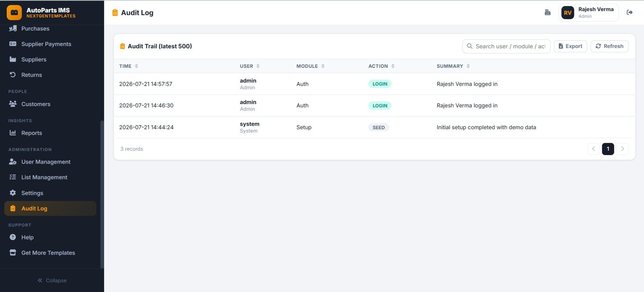Select timestamp 2026-07-21 14:57:57

coord(146,84)
